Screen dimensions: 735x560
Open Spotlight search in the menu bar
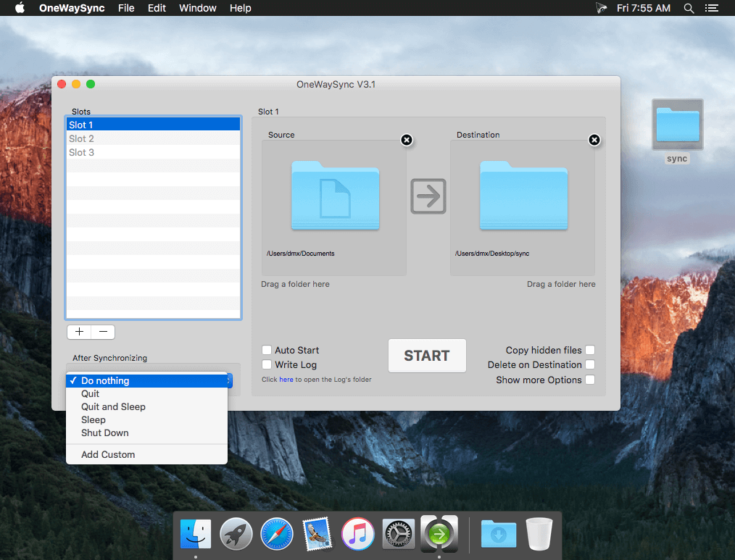click(689, 8)
